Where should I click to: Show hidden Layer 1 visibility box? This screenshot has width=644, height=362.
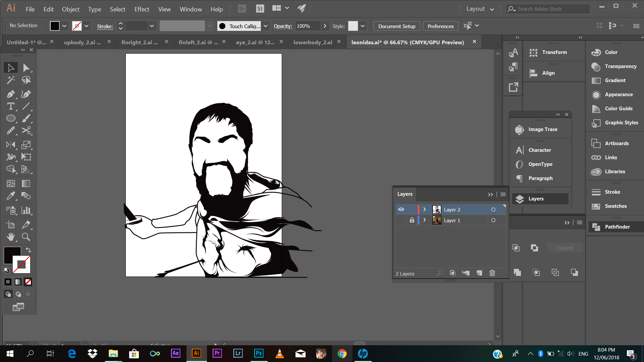[401, 220]
